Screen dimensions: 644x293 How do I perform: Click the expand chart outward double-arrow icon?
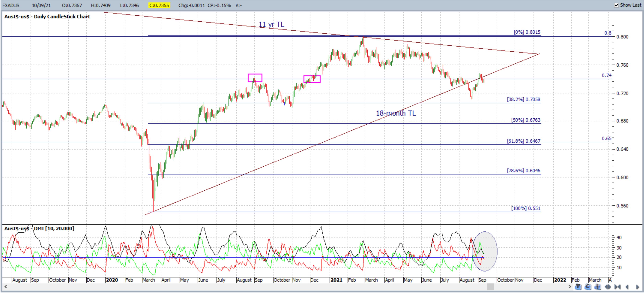coord(608,287)
